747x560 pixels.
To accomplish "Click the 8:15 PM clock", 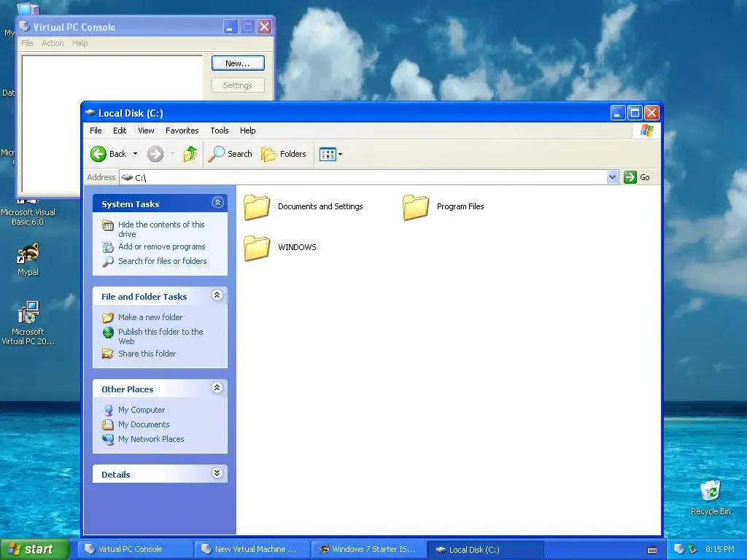I will [720, 549].
